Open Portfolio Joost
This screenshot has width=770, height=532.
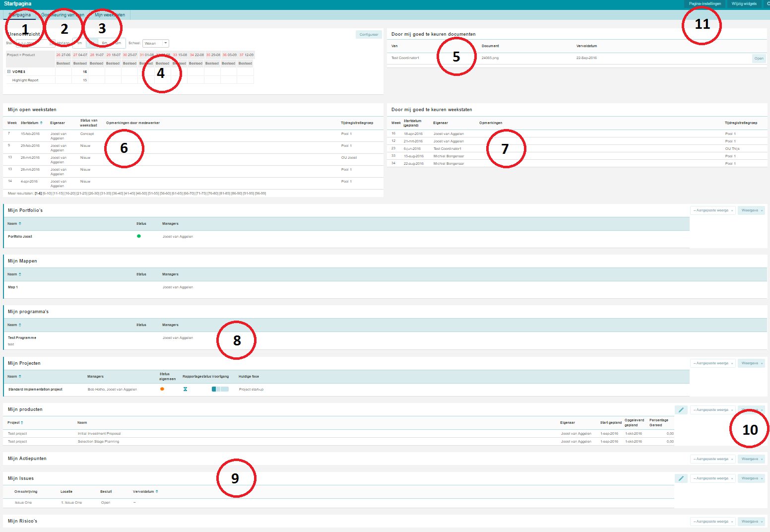(x=20, y=237)
